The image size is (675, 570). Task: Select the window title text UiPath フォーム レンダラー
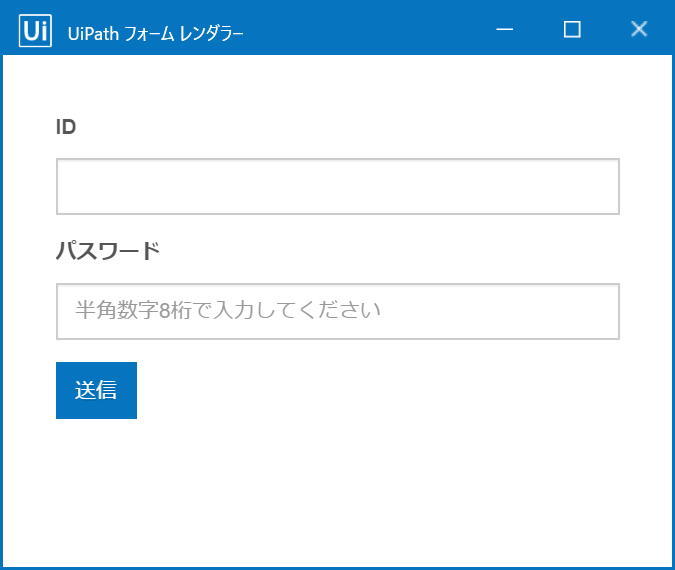point(155,34)
